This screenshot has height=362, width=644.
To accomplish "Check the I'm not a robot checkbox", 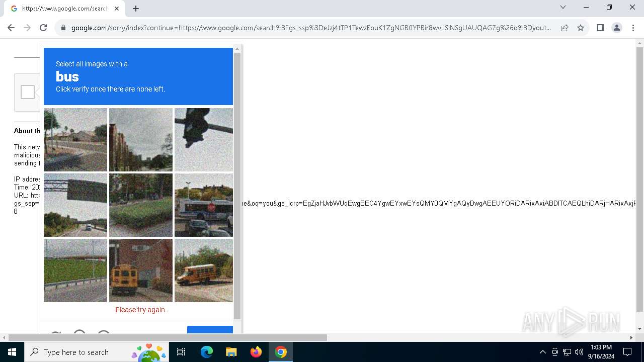I will (x=28, y=92).
